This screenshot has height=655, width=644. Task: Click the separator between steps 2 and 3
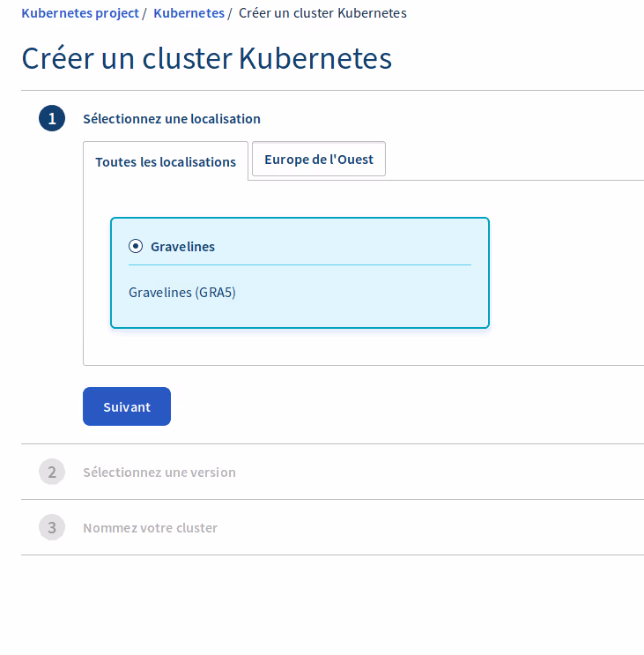point(332,499)
